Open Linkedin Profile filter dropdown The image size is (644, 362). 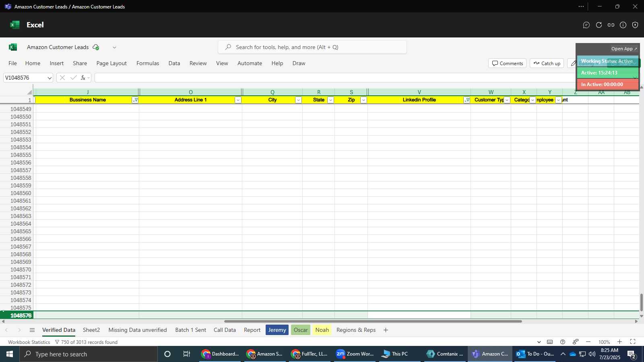click(x=466, y=100)
